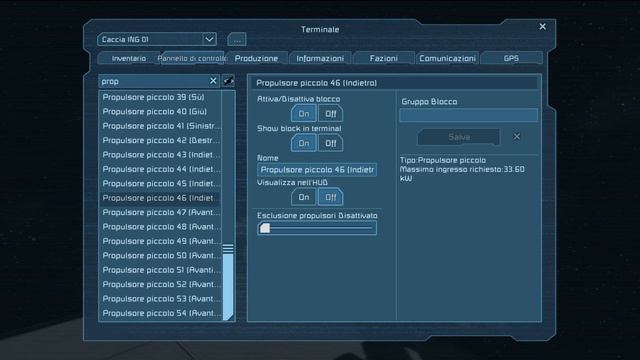Click the Tipo:Propulsore piccolo info text

tap(443, 160)
